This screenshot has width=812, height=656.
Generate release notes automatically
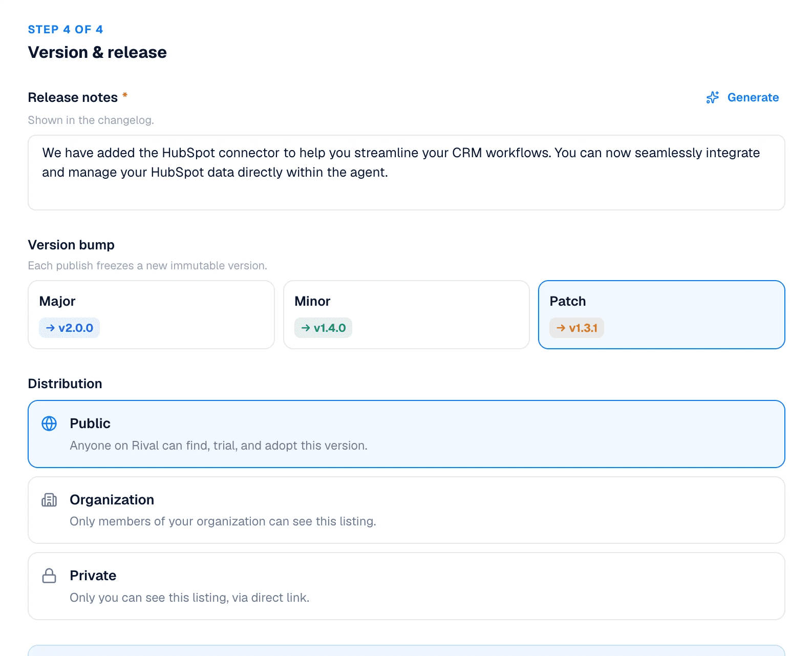coord(742,97)
